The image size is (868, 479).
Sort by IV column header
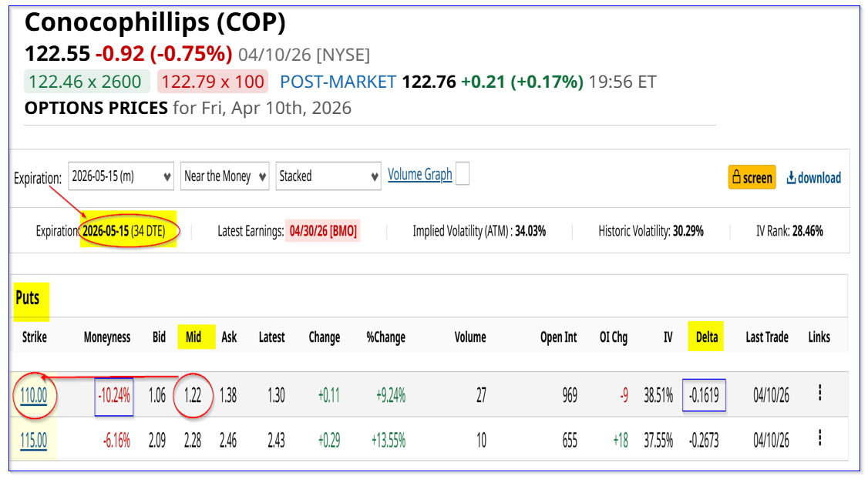tap(668, 337)
